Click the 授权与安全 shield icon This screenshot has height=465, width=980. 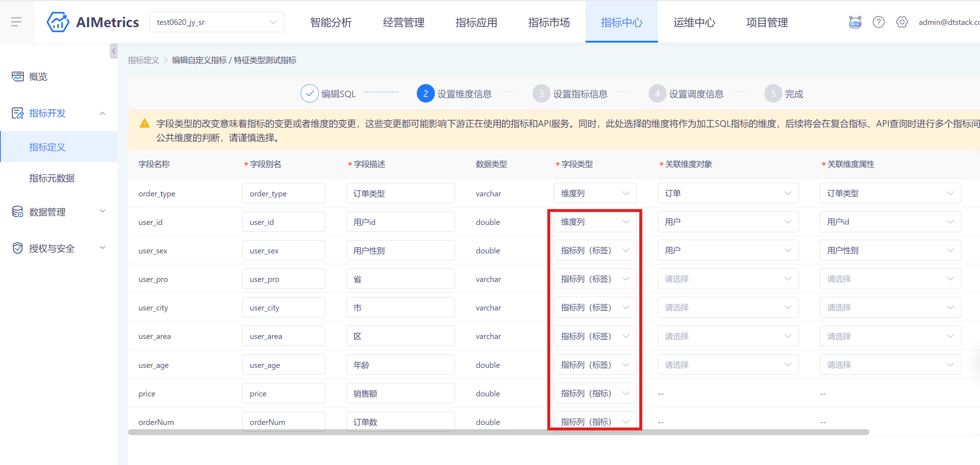point(18,248)
